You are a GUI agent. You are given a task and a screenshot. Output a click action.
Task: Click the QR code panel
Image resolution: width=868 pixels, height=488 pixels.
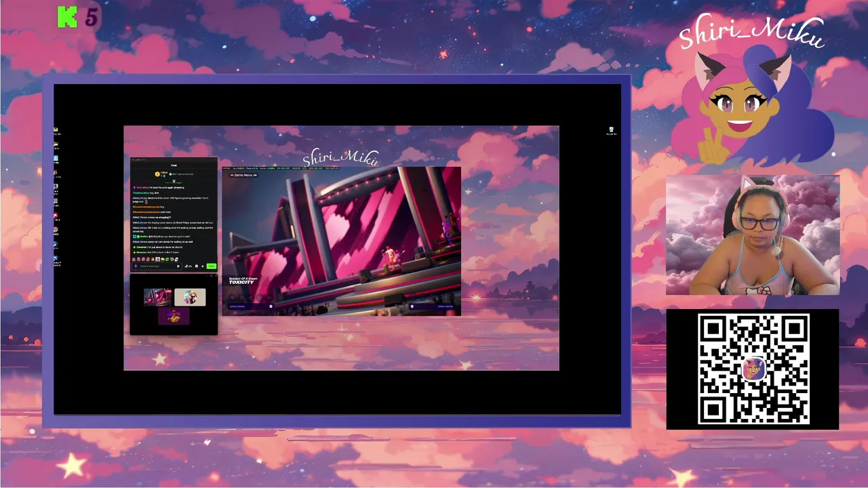(x=753, y=369)
